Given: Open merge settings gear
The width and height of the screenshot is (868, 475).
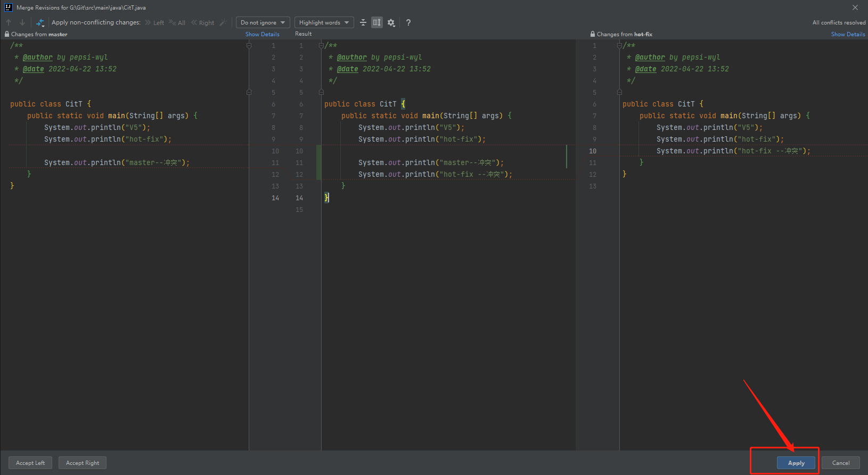Looking at the screenshot, I should pyautogui.click(x=391, y=22).
